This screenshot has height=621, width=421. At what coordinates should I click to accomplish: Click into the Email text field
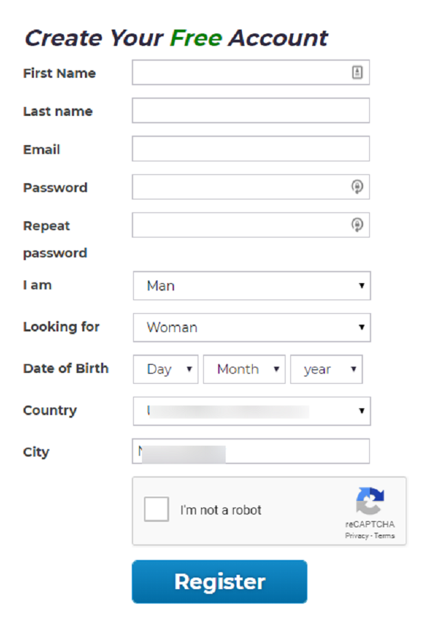click(251, 149)
